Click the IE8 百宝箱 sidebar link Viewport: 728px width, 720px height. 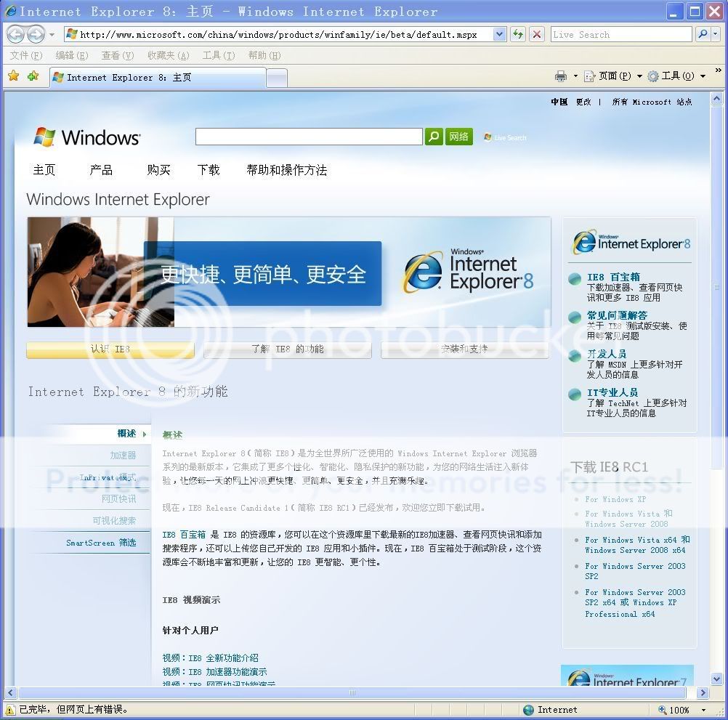(x=613, y=277)
